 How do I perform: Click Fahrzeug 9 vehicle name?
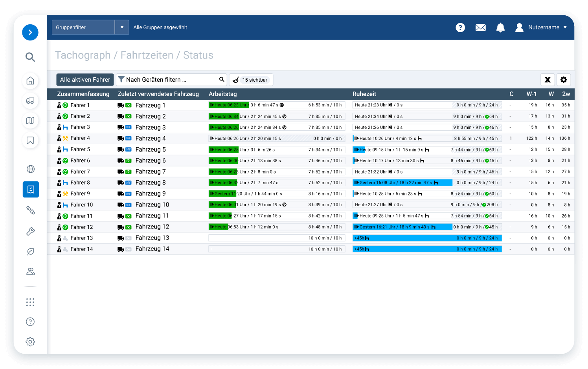coord(151,194)
